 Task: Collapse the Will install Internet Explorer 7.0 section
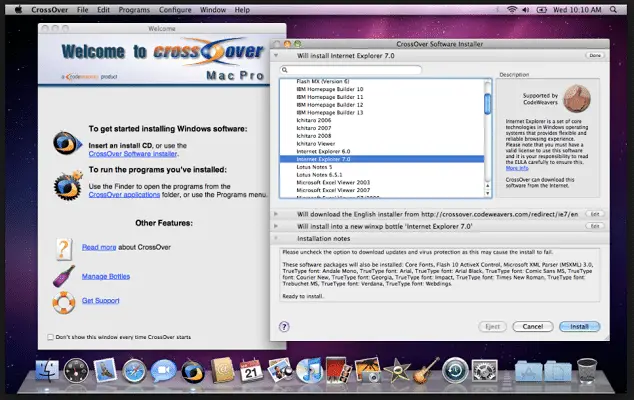coord(276,55)
